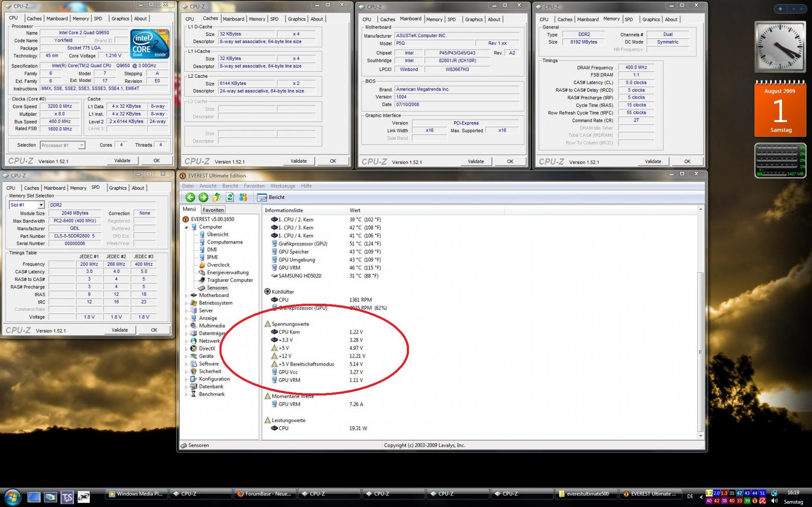This screenshot has width=812, height=507.
Task: Expand the Server tree node
Action: click(x=186, y=311)
